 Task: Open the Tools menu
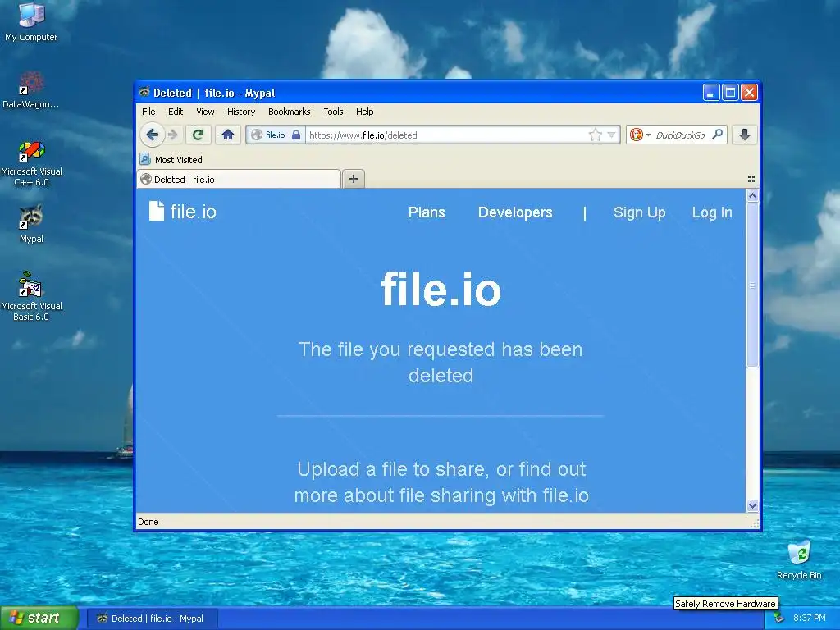(x=333, y=112)
